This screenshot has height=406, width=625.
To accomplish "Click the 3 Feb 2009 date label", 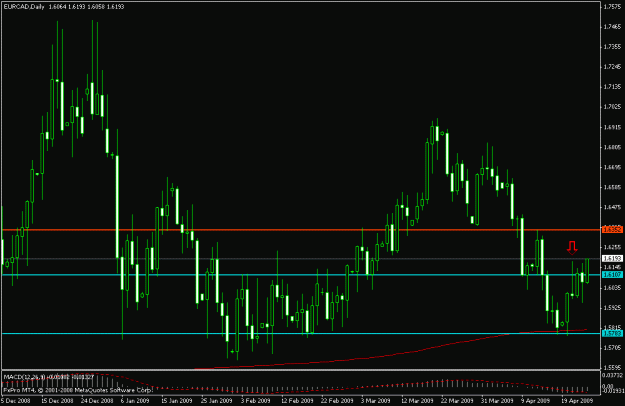I will pyautogui.click(x=256, y=400).
